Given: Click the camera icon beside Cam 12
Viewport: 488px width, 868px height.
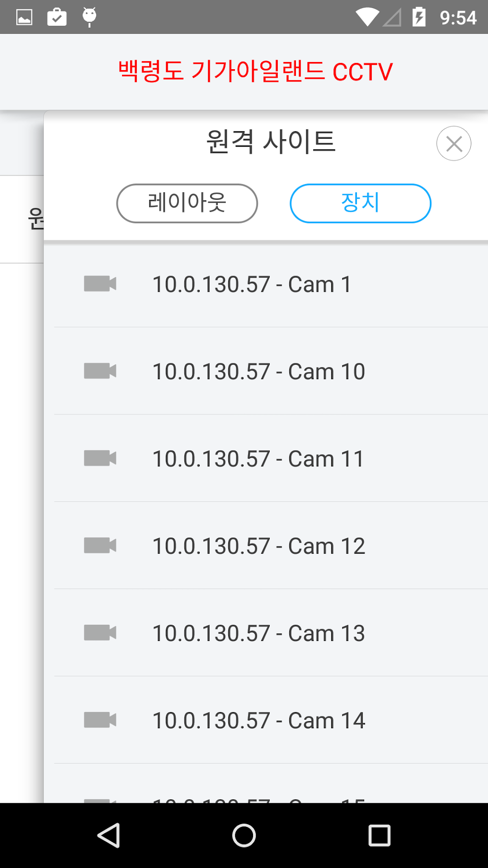Looking at the screenshot, I should 100,546.
